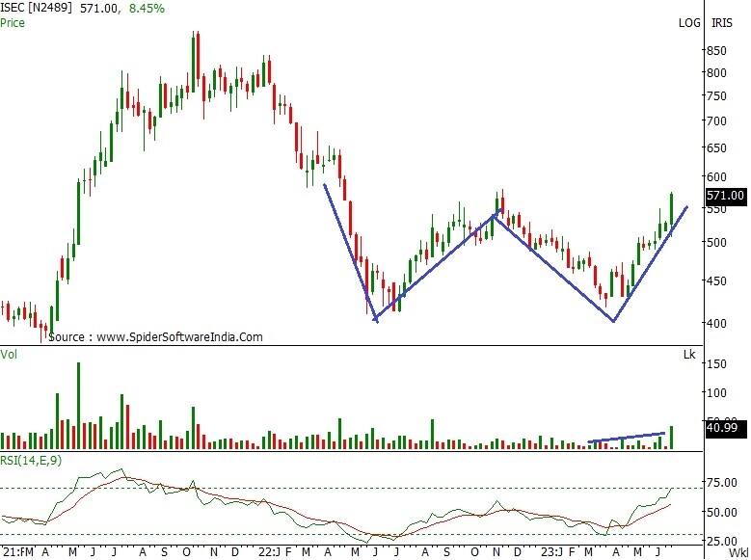Click the Vol panel label
This screenshot has width=751, height=560.
click(9, 355)
